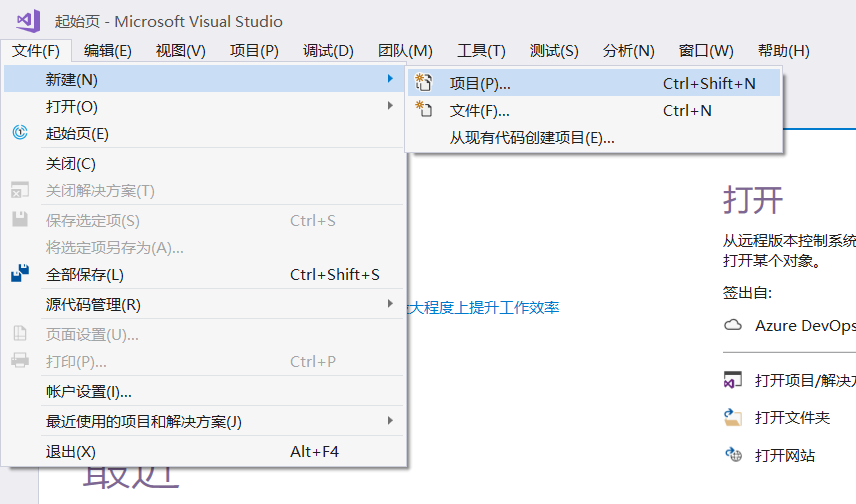This screenshot has height=504, width=856.
Task: Click the open website globe icon
Action: tap(733, 455)
